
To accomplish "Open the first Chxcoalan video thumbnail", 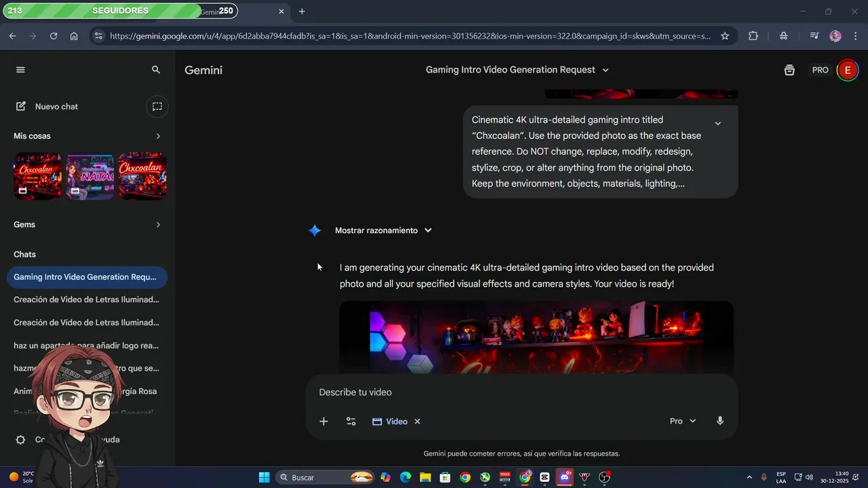I will coord(38,176).
